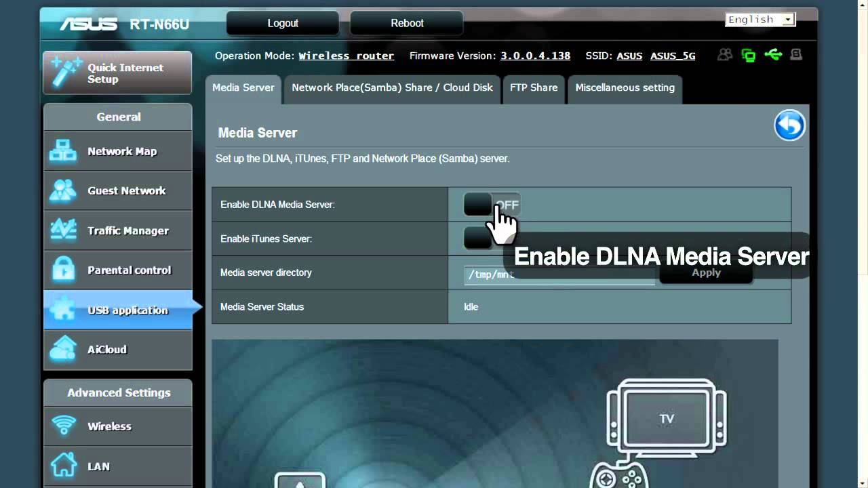This screenshot has height=488, width=868.
Task: Open the Miscellaneous setting tab
Action: click(x=625, y=88)
